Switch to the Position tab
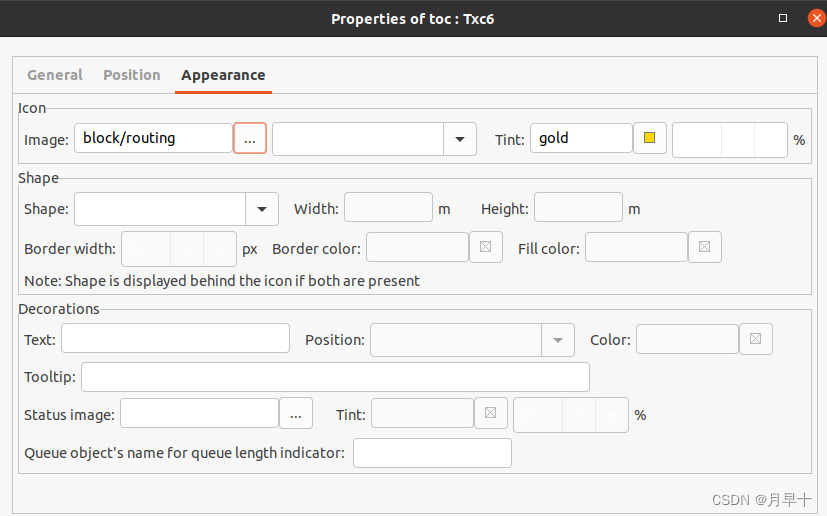The height and width of the screenshot is (516, 827). pyautogui.click(x=132, y=75)
